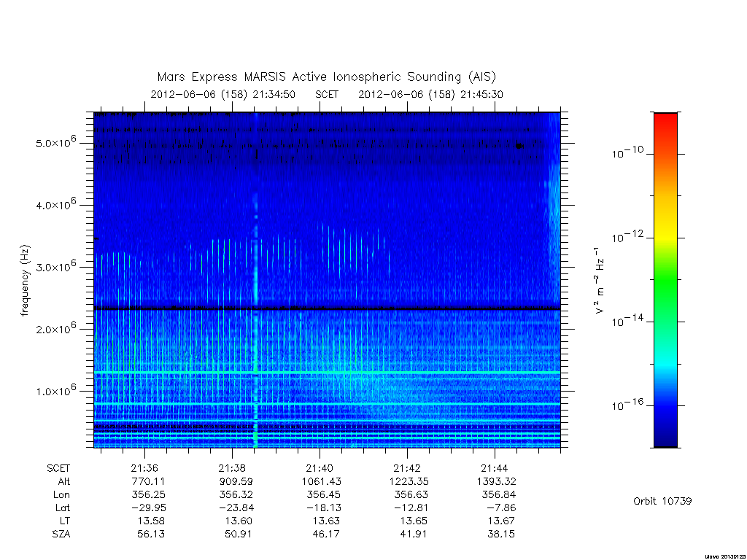
Task: Click altitude value 1393.32
Action: point(496,481)
